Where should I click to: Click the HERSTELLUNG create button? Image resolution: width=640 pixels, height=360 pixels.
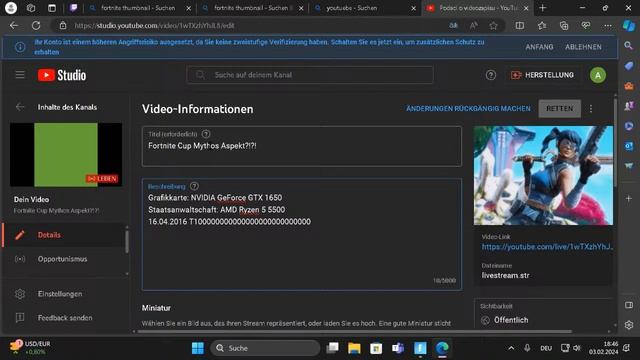click(542, 75)
